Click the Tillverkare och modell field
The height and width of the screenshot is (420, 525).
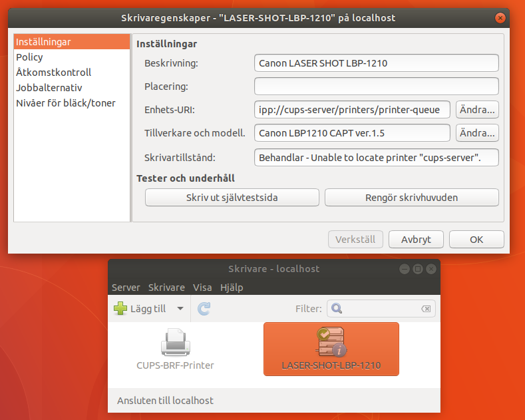352,133
